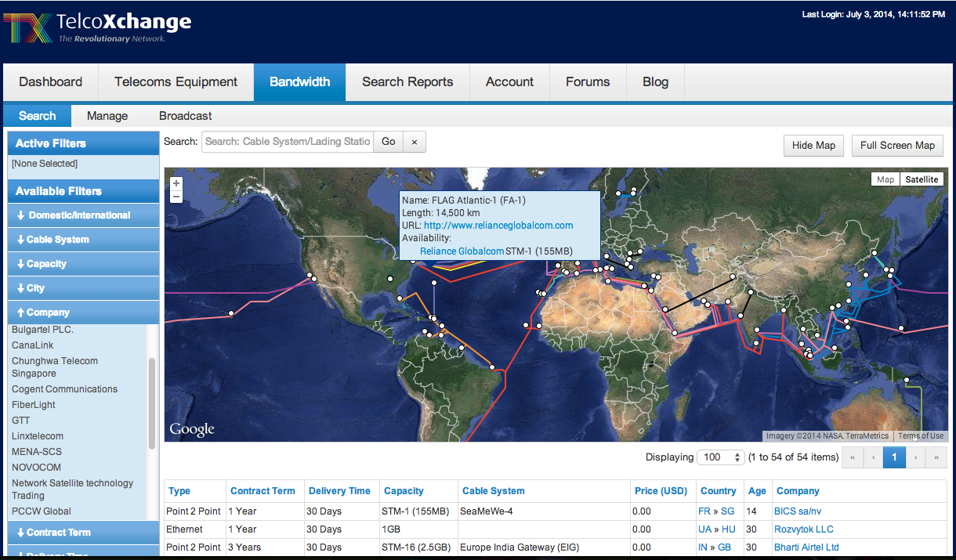The width and height of the screenshot is (956, 560).
Task: Sort by the Age column header
Action: coord(757,491)
